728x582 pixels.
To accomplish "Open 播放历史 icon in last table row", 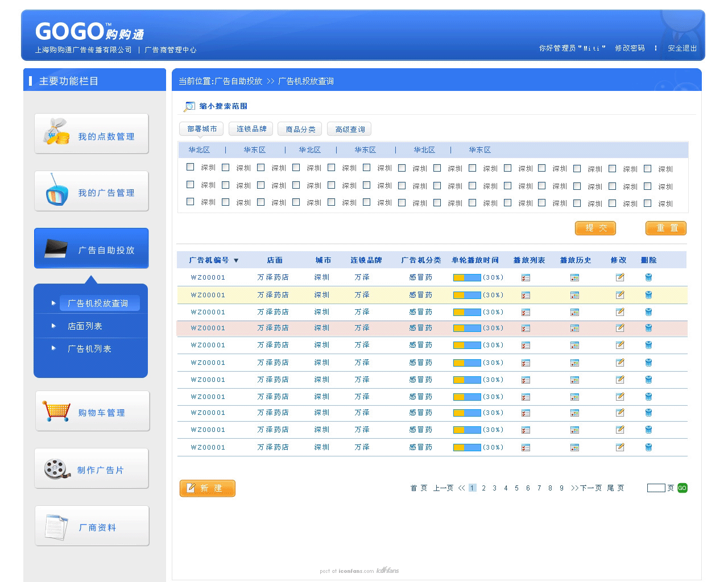I will coord(574,447).
